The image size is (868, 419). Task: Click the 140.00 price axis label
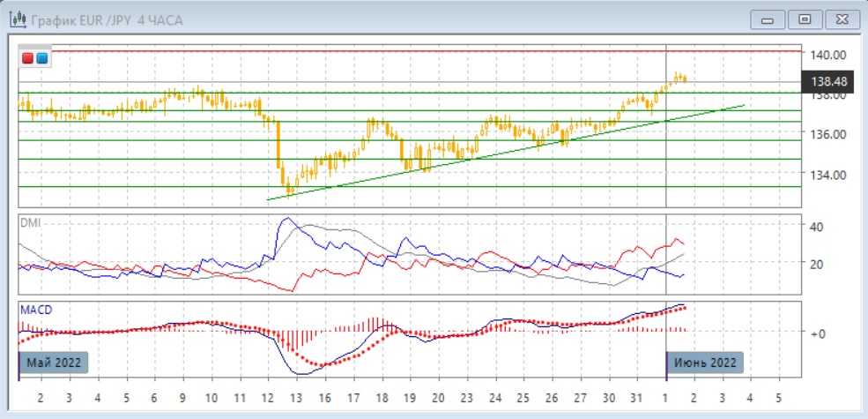tap(827, 55)
